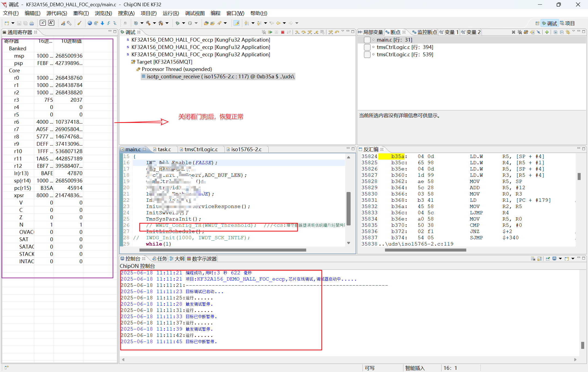
Task: Check the tmsCtrlLogic.c line 539 breakpoint
Action: click(367, 54)
